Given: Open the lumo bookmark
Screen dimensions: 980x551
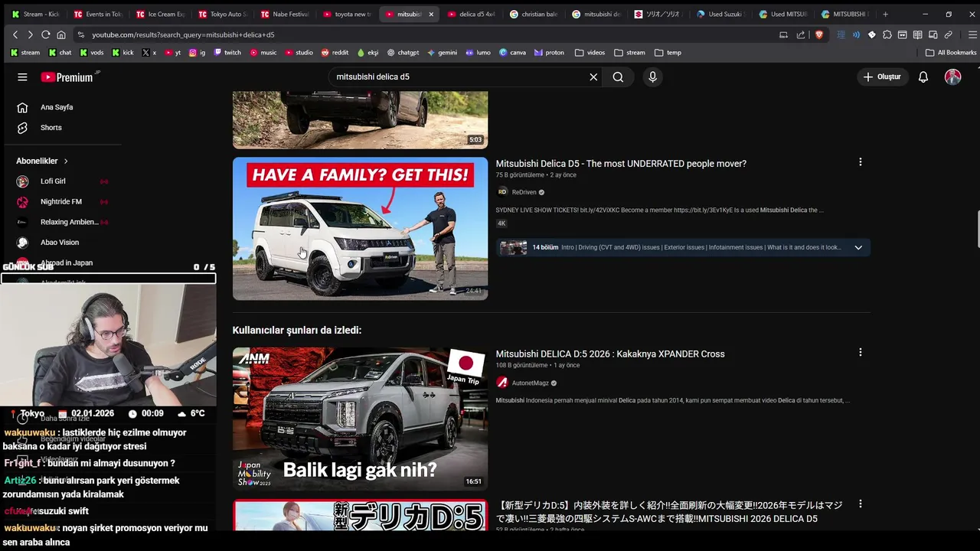Looking at the screenshot, I should 478,53.
